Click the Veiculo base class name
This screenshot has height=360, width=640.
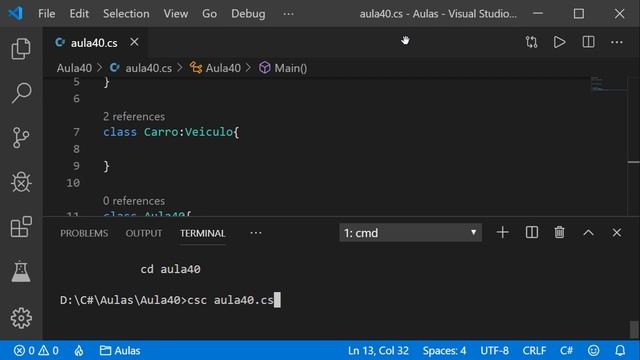(209, 132)
